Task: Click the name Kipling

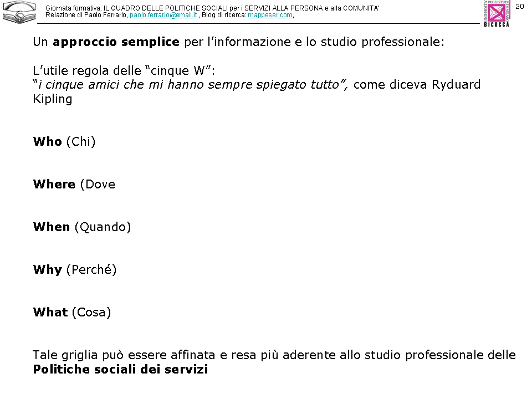Action: click(53, 99)
